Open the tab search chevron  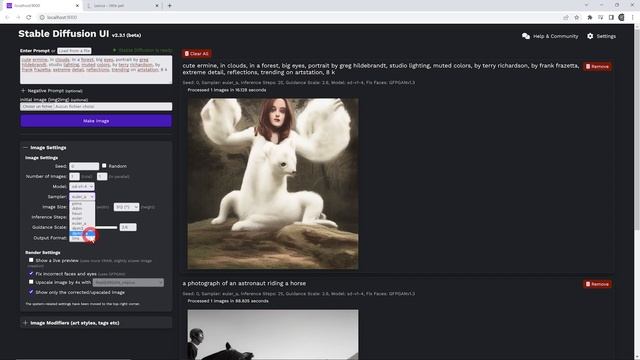click(x=586, y=5)
